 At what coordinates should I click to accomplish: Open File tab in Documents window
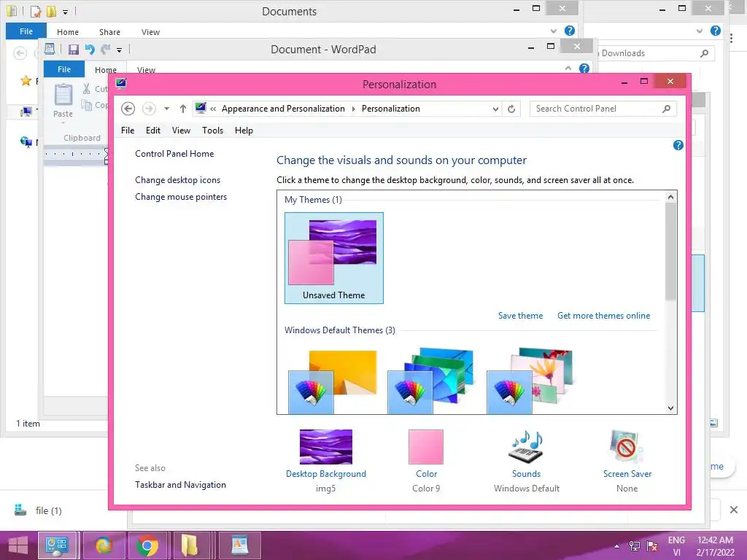(x=26, y=31)
